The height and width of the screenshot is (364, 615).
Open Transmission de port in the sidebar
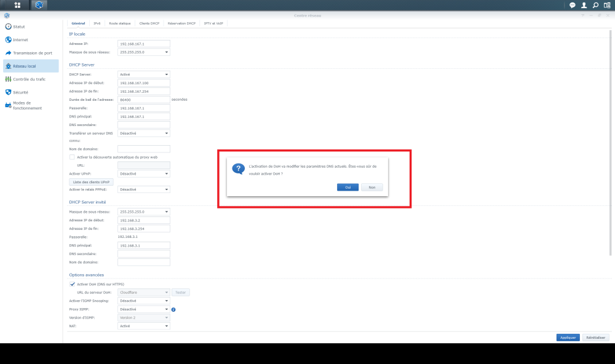(x=31, y=53)
